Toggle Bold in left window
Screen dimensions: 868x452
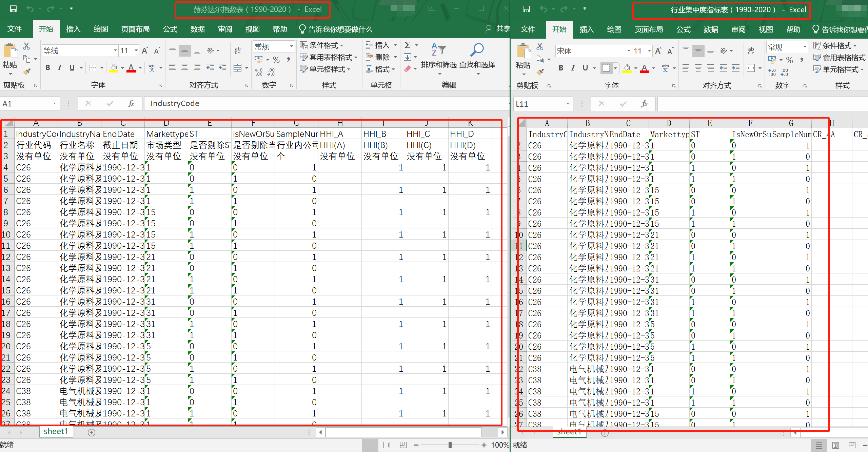click(48, 68)
